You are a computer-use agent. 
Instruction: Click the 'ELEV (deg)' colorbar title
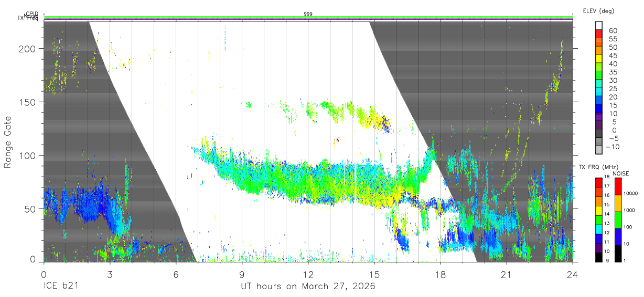599,10
